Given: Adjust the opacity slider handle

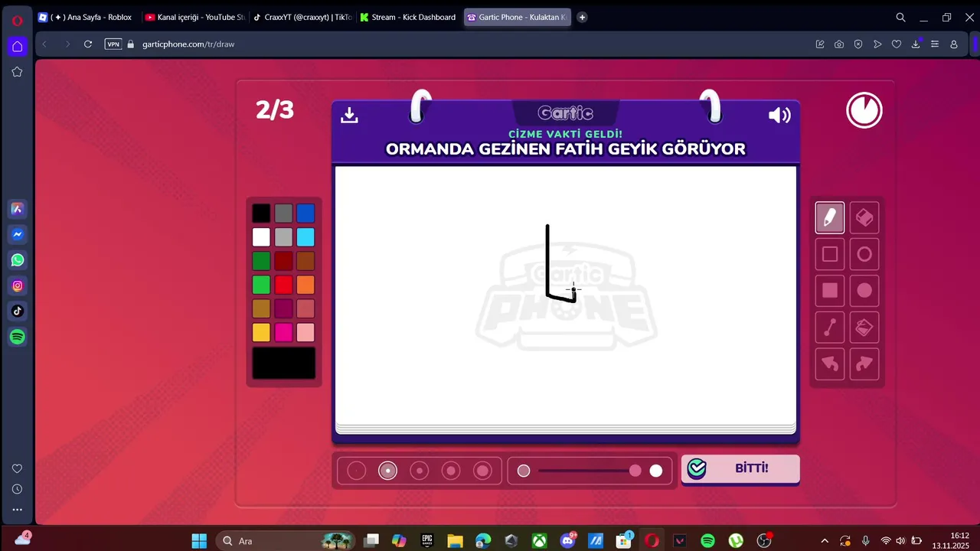Looking at the screenshot, I should pyautogui.click(x=635, y=471).
